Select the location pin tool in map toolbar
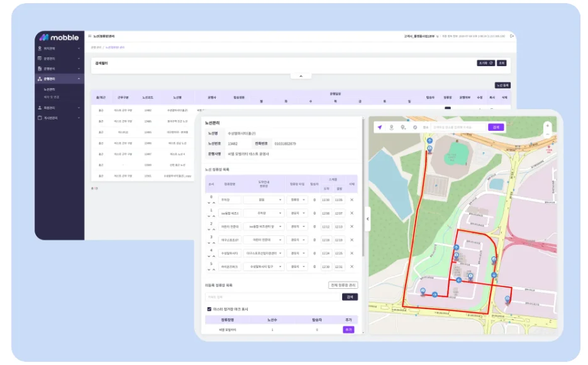Screen dimensions: 588x365 (391, 127)
